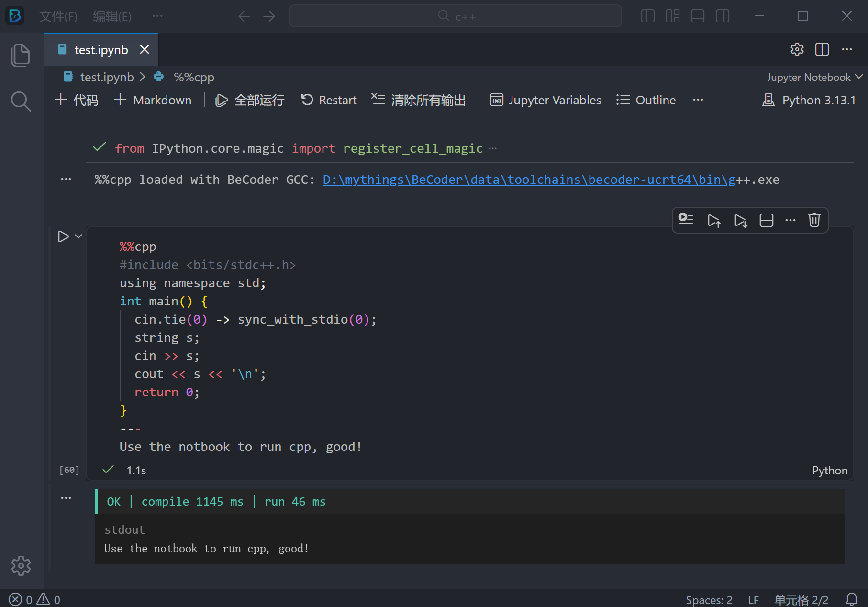Screen dimensions: 868x607
Task: Go forward with the right arrow
Action: pos(269,16)
